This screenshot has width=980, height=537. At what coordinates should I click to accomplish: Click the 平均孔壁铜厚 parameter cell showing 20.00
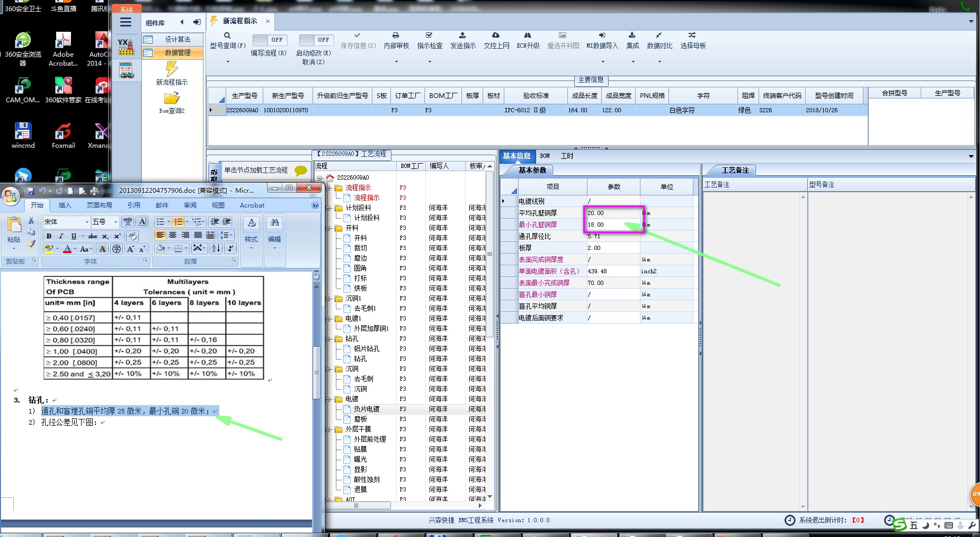613,213
